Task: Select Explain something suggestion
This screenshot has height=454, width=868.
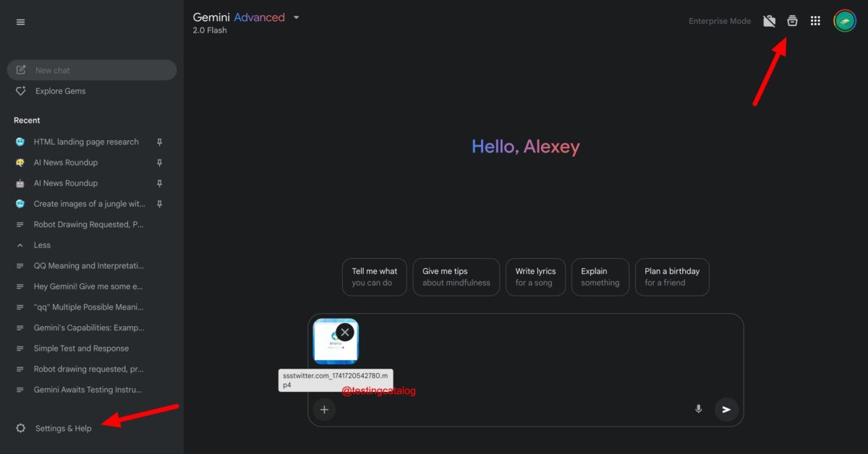Action: pos(600,277)
